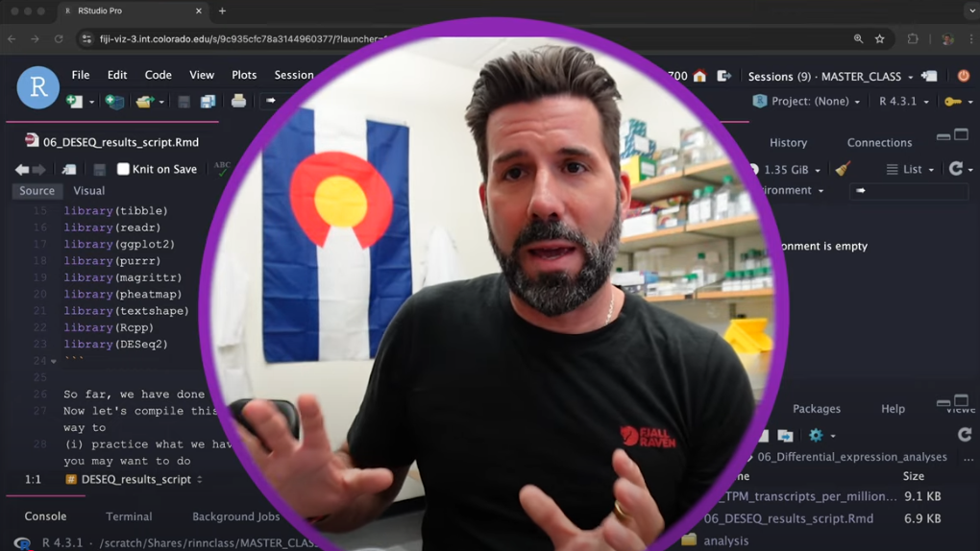Screen dimensions: 980x551
Task: Select the Terminal tab
Action: (129, 516)
